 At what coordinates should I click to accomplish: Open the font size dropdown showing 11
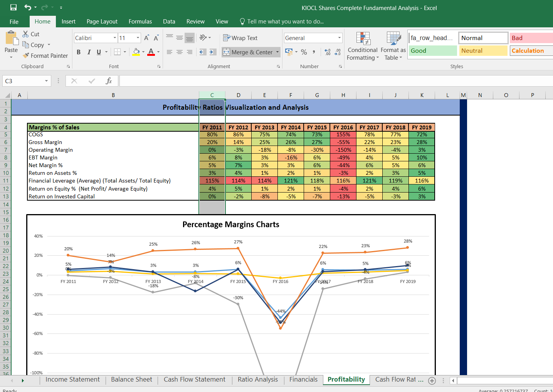[138, 38]
